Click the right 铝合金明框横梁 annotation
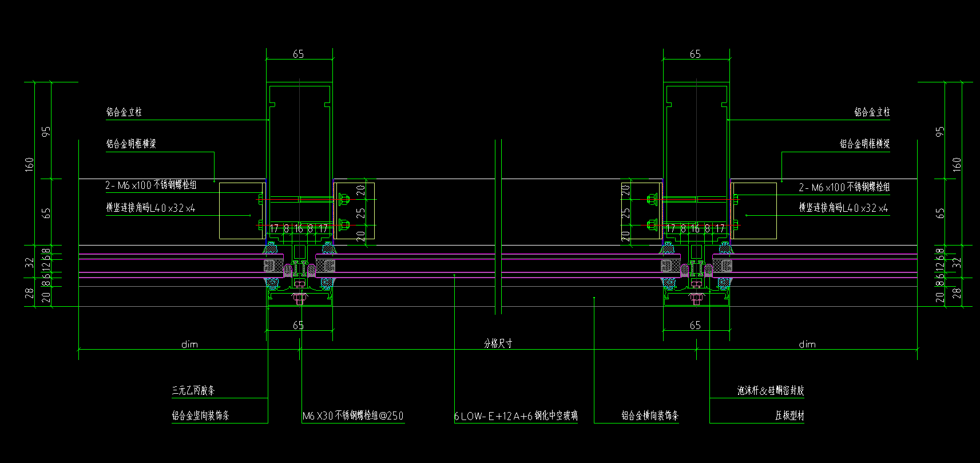Viewport: 980px width, 463px height. [x=864, y=144]
